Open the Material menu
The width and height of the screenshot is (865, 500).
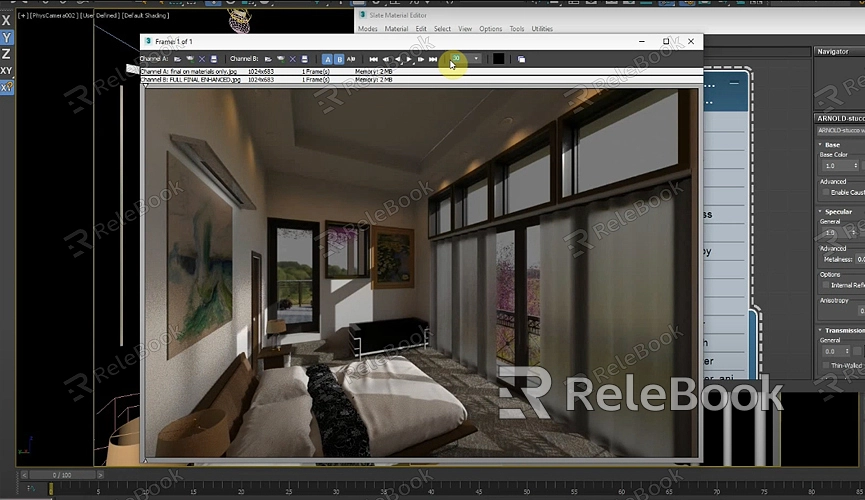click(396, 29)
